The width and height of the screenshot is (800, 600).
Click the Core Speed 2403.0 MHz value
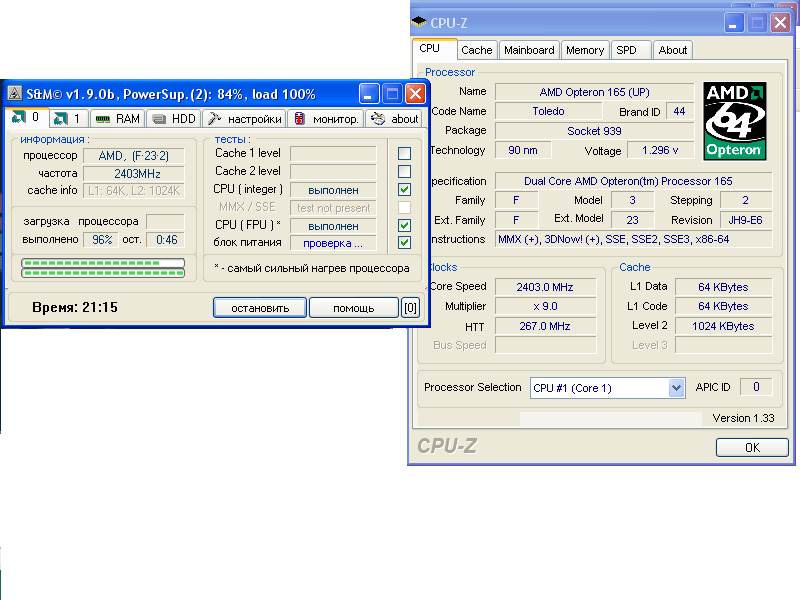[x=545, y=287]
